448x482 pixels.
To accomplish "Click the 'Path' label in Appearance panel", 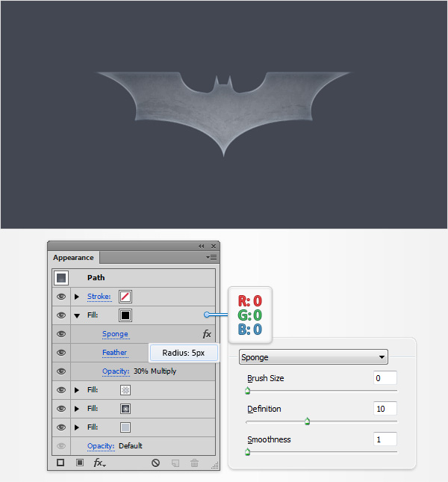I will pos(96,277).
